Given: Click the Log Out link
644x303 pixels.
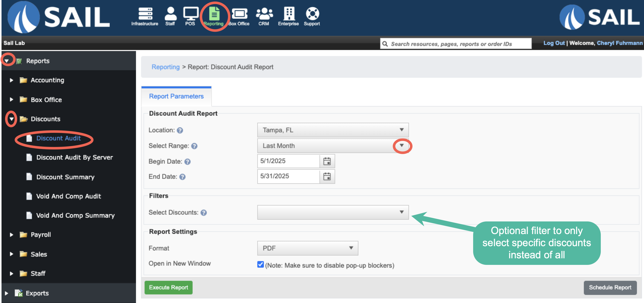Looking at the screenshot, I should 554,43.
